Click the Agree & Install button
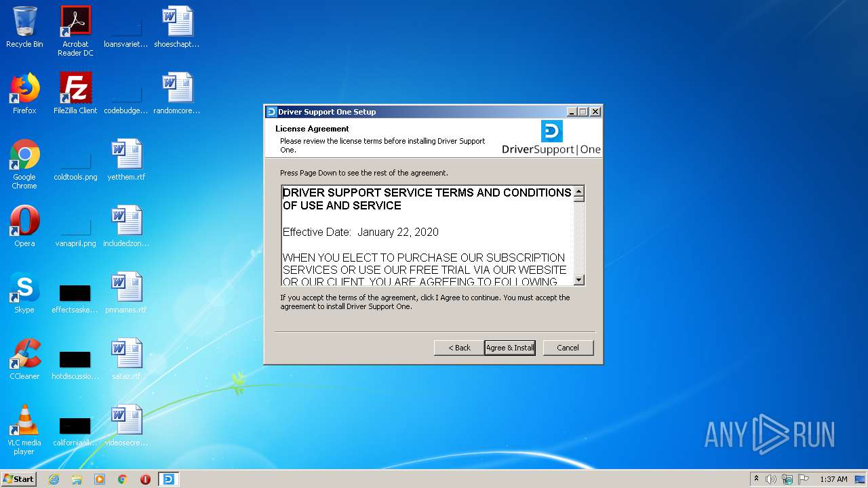The width and height of the screenshot is (868, 488). (510, 348)
